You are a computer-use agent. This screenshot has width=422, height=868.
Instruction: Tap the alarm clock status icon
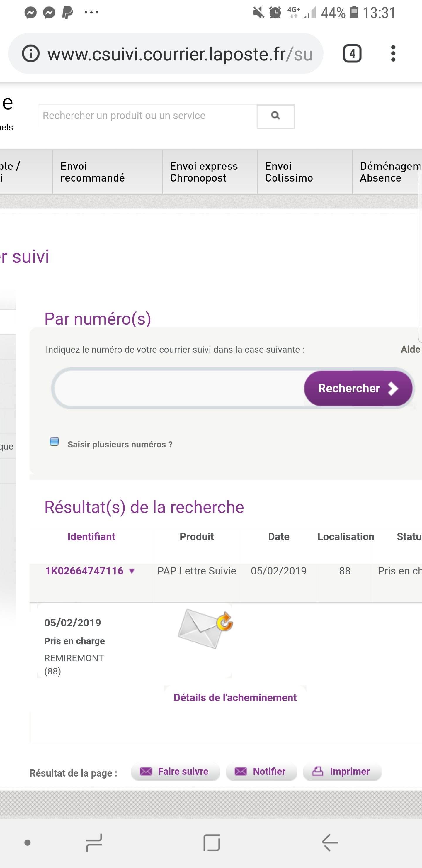click(x=275, y=13)
